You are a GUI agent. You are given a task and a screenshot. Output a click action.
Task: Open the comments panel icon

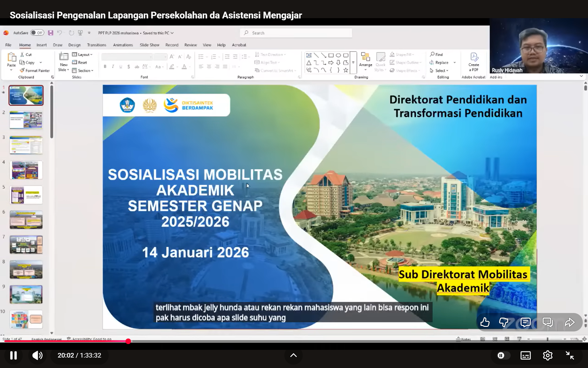525,322
